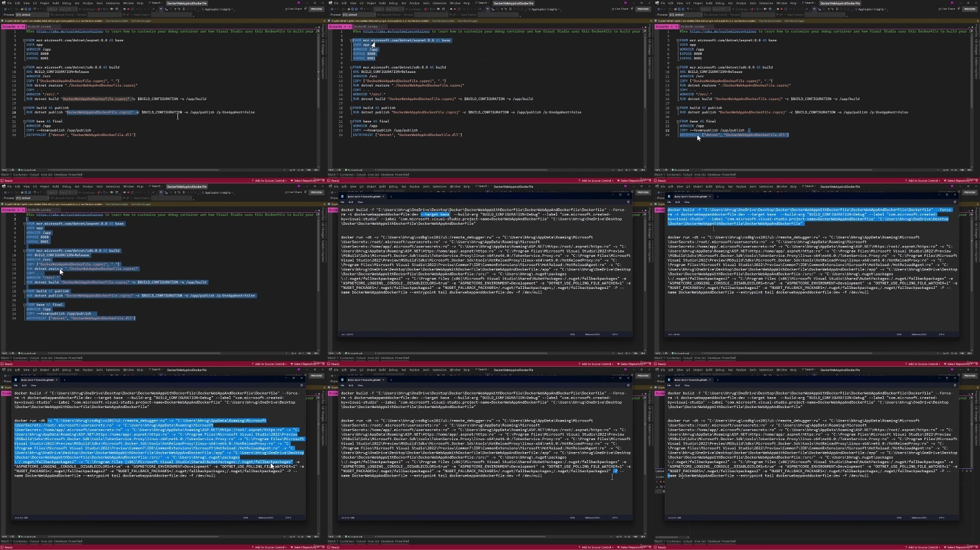In top-left frame, click the Continue debug button

[87, 9]
